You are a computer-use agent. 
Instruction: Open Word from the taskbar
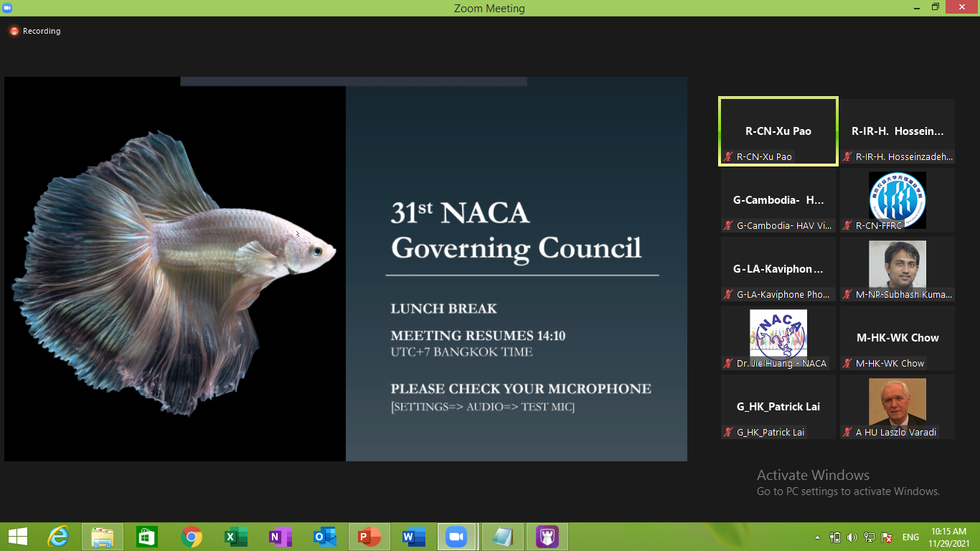pos(413,537)
